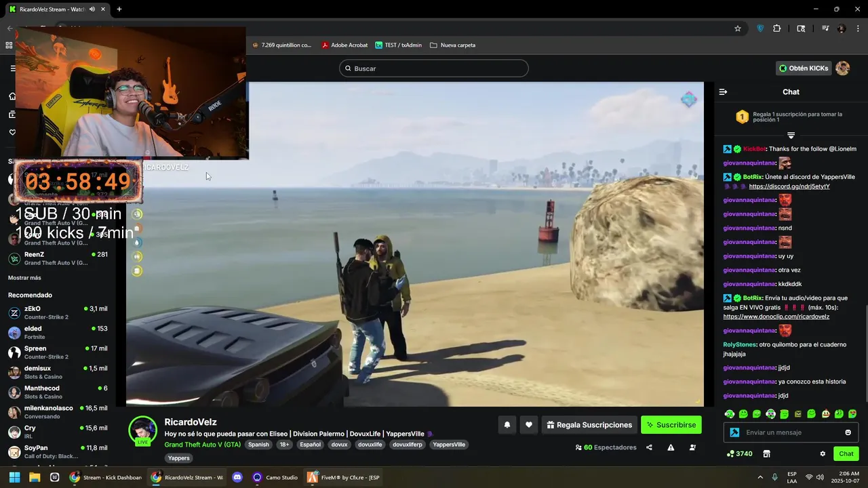Open milenkanolasco Conversando channel
868x488 pixels.
pyautogui.click(x=58, y=411)
